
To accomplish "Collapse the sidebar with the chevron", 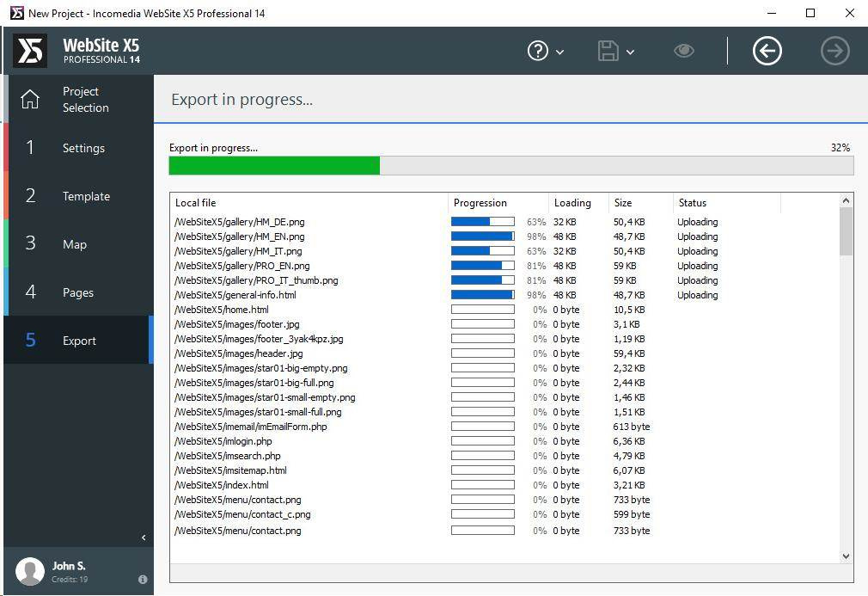I will pos(143,538).
